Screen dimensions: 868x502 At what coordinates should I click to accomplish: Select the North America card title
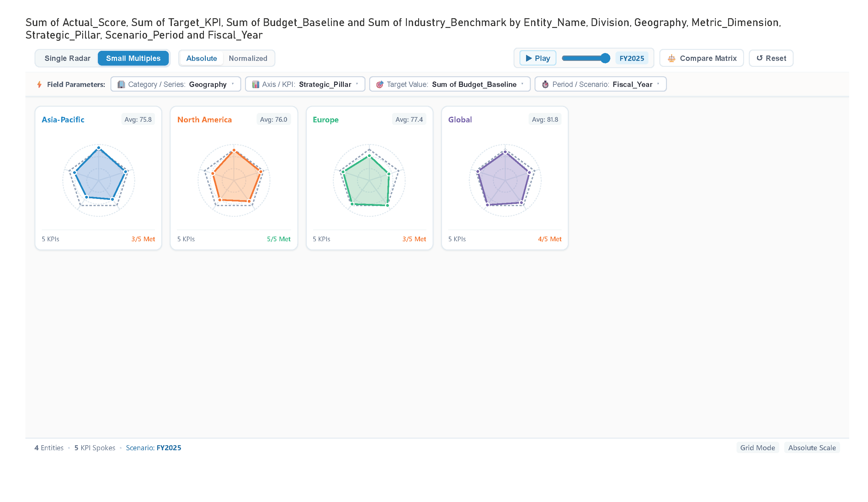(x=205, y=120)
